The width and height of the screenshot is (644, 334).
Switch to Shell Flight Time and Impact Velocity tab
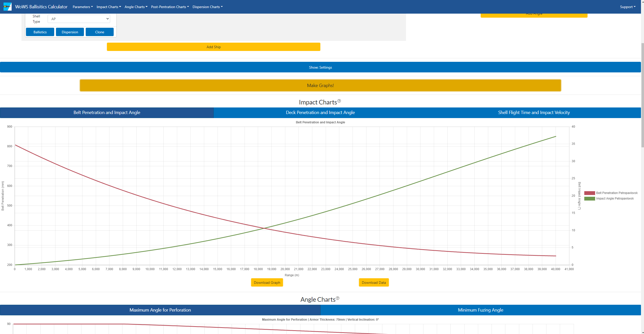[x=534, y=113]
